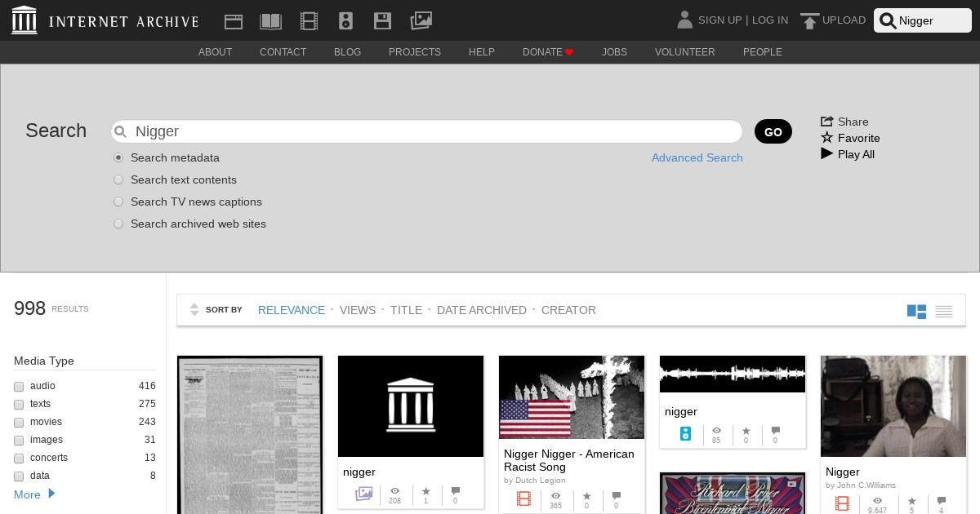This screenshot has height=514, width=980.
Task: Click the LOG IN link
Action: click(x=770, y=20)
